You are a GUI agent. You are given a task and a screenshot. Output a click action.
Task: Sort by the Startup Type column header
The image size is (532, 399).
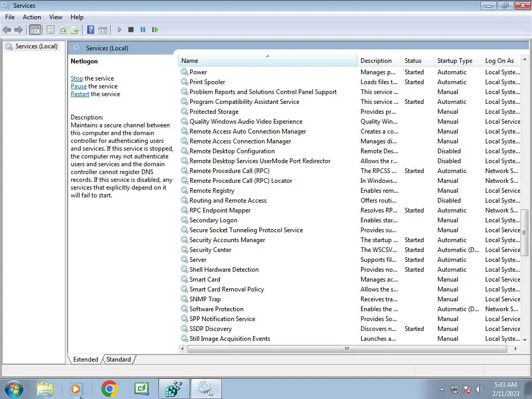(458, 60)
